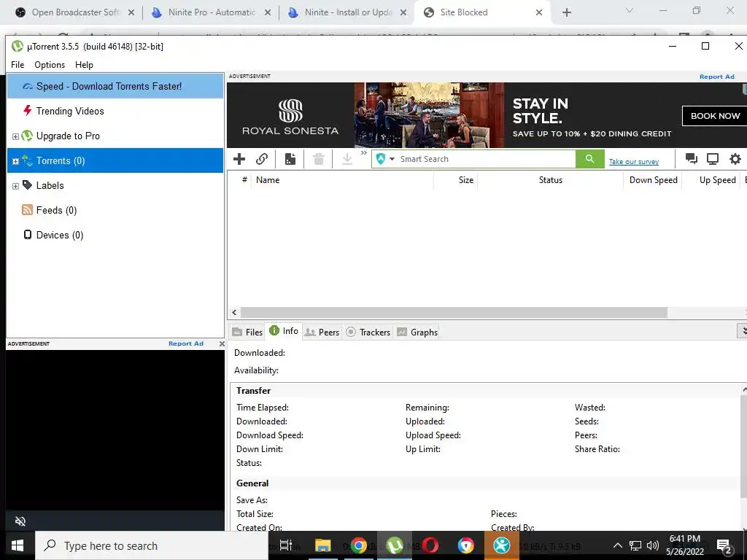Open the search provider shield dropdown
The image size is (747, 560).
[385, 159]
